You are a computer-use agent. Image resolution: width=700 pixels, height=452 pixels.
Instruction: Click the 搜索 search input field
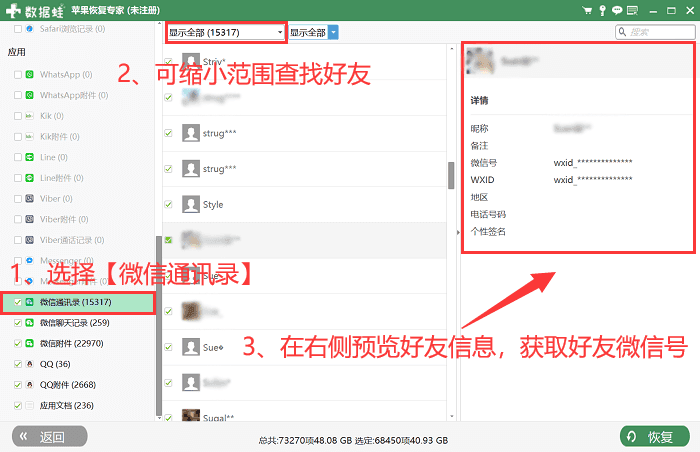click(655, 32)
